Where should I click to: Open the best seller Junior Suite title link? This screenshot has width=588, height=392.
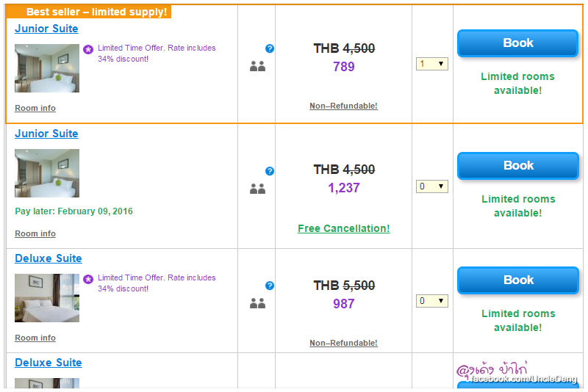coord(46,29)
